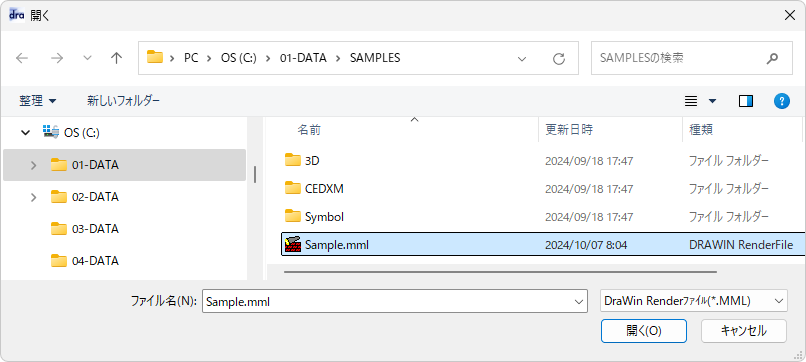
Task: Create a folder with 新しいフォルダー
Action: click(x=123, y=101)
